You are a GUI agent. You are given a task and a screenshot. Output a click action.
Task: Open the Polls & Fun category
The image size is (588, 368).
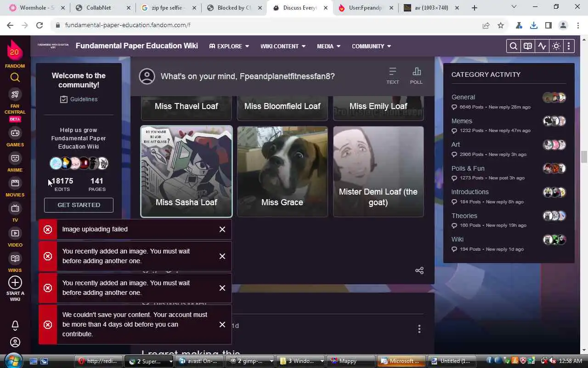tap(468, 168)
